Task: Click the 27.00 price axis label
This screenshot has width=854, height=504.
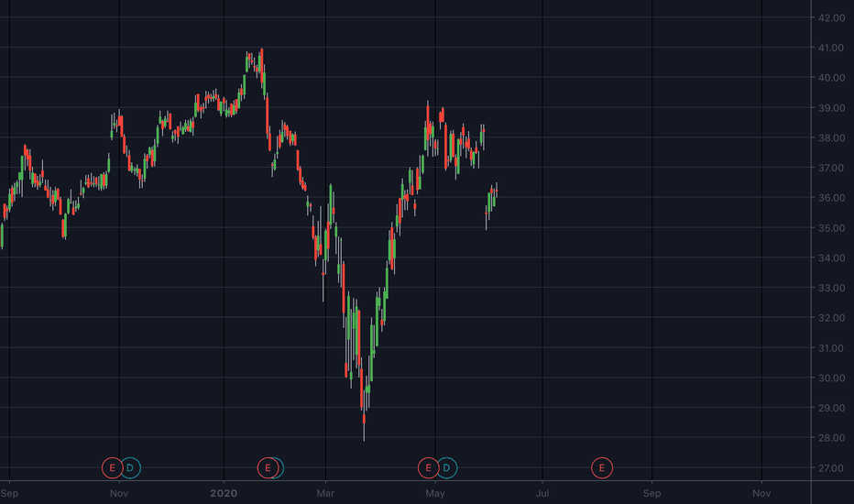Action: 832,468
